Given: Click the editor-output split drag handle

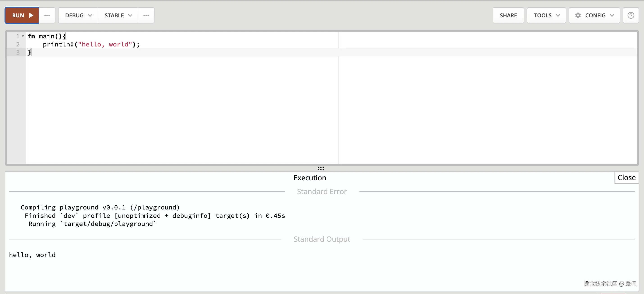Looking at the screenshot, I should tap(321, 168).
